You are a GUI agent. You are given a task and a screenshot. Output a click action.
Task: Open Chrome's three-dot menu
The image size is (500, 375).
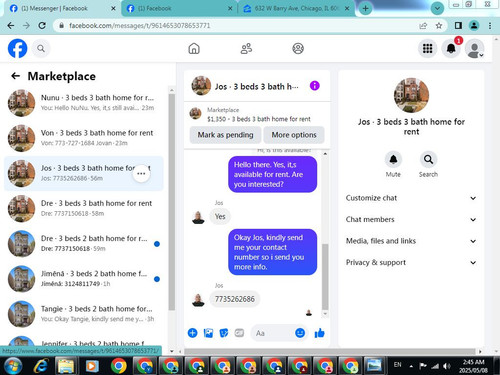coord(490,25)
